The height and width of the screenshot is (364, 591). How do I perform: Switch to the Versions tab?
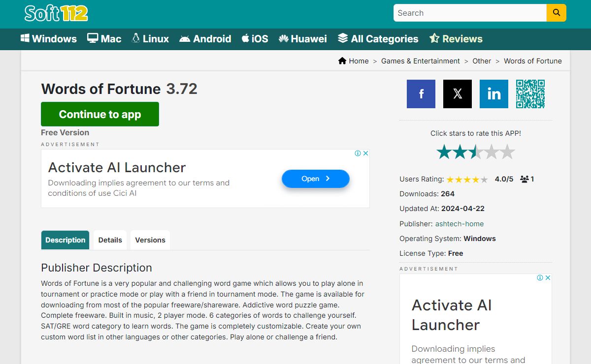tap(150, 240)
